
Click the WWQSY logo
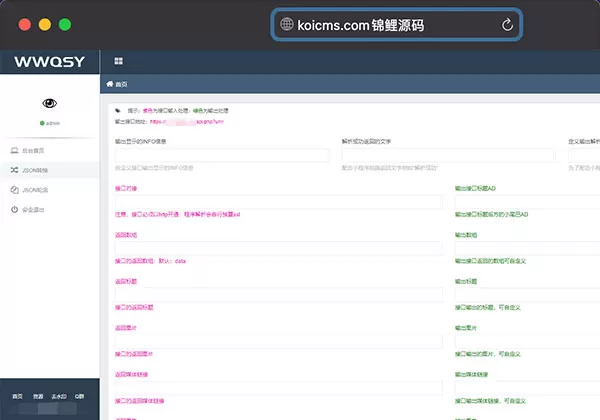click(49, 62)
